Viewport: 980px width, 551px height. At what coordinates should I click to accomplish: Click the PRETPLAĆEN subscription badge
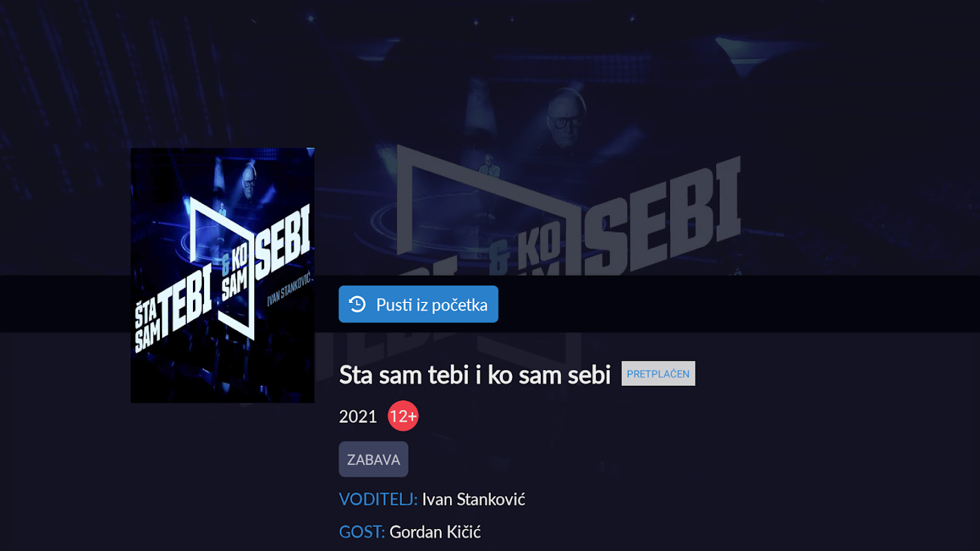pyautogui.click(x=658, y=373)
